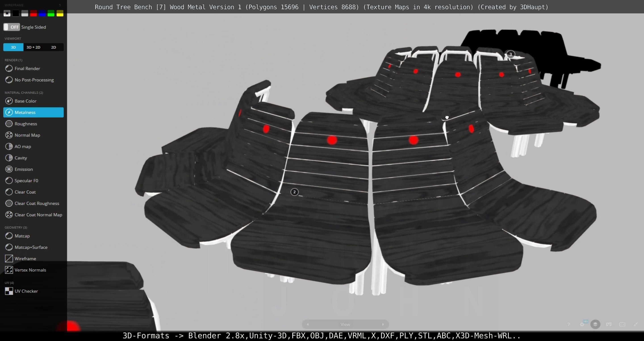Select the 3D + 2D viewport mode
Image resolution: width=644 pixels, height=341 pixels.
point(33,47)
